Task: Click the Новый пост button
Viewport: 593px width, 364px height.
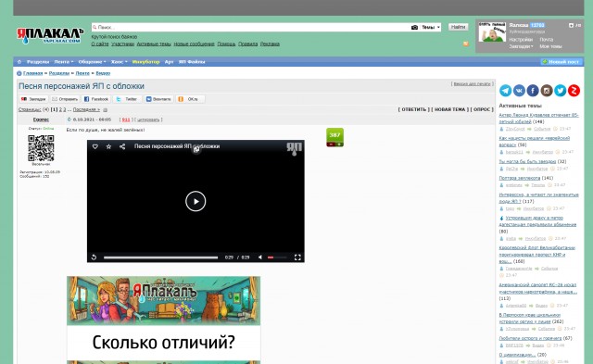Action: 561,62
